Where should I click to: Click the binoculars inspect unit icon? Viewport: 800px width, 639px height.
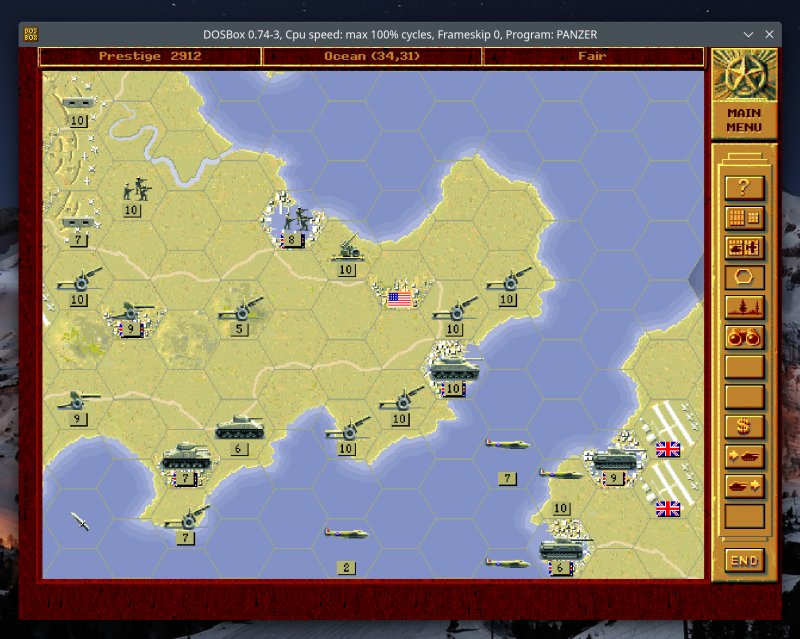(x=744, y=337)
